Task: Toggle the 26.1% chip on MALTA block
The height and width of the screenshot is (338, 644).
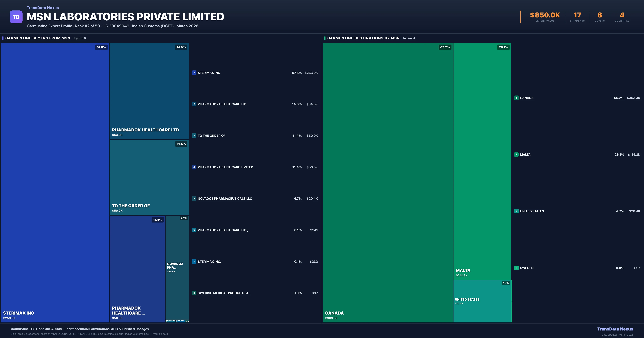Action: [503, 47]
